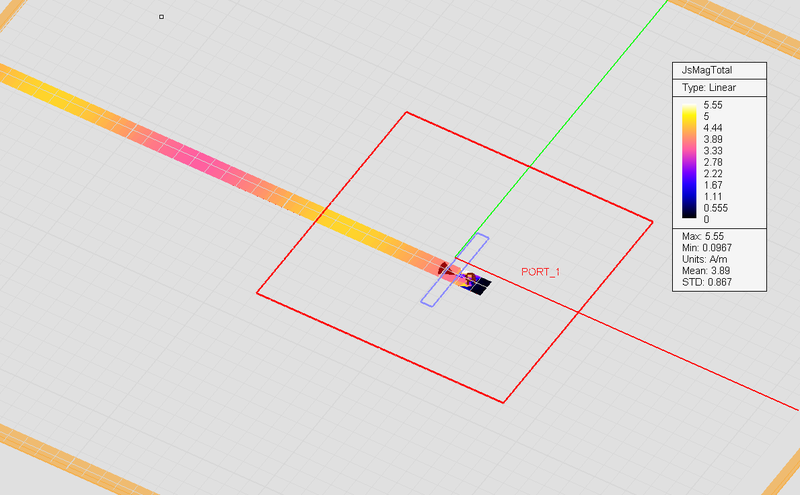The height and width of the screenshot is (495, 800).
Task: Click the Max: 5.55 statistic
Action: pyautogui.click(x=703, y=236)
